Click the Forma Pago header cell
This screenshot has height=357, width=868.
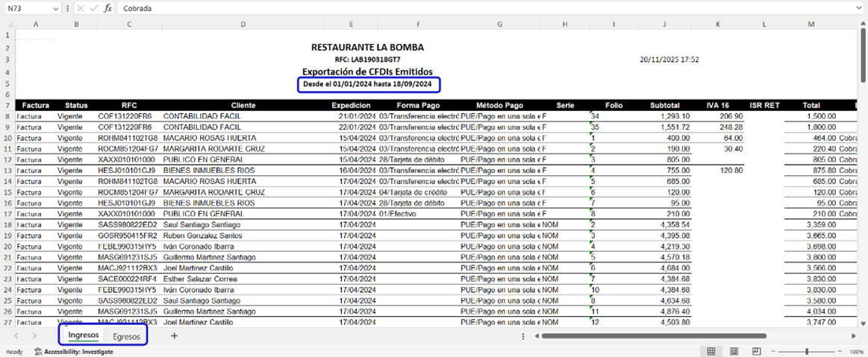pos(419,105)
